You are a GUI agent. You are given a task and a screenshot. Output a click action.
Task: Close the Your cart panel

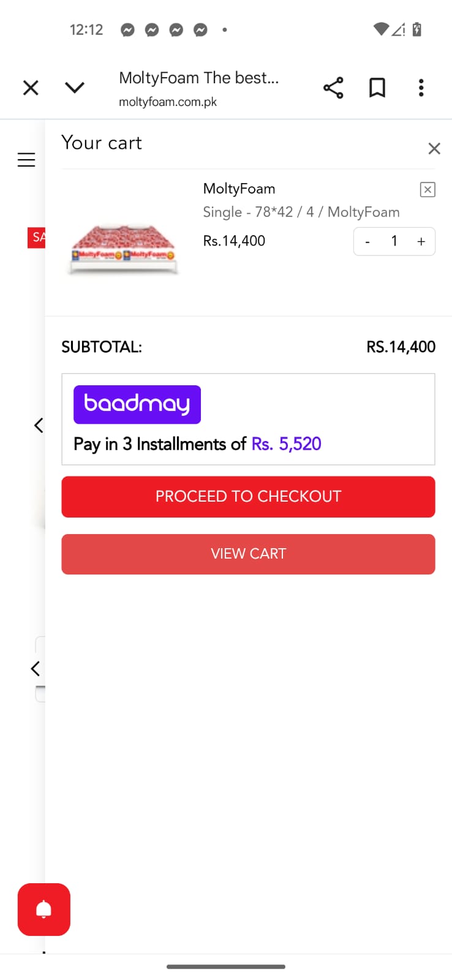[x=434, y=148]
